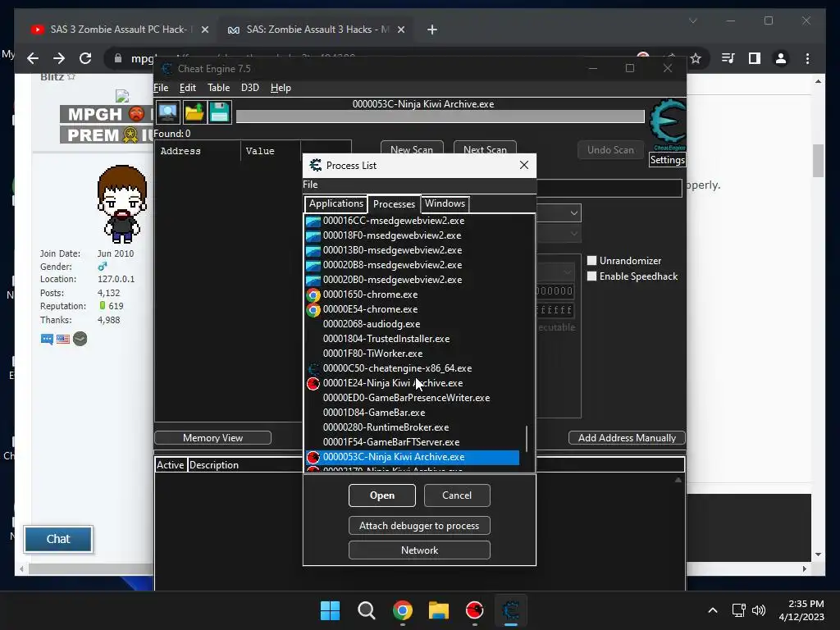Select 00001F80-TiWorker.exe entry
Viewport: 840px width, 630px height.
[x=372, y=354]
